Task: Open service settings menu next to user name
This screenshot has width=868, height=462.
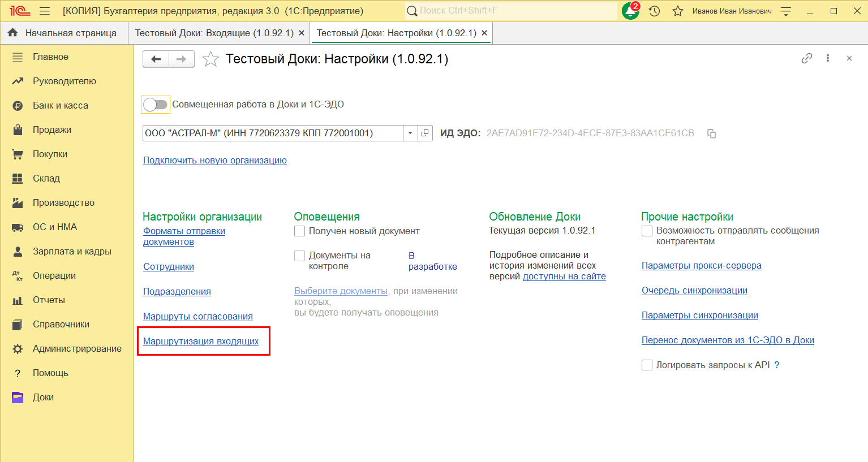Action: [x=786, y=11]
